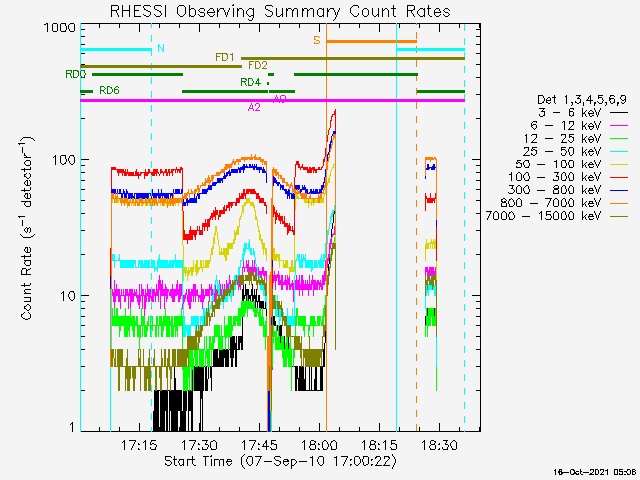This screenshot has width=640, height=480.
Task: Click the orange S flag horizontal bar
Action: tap(371, 41)
